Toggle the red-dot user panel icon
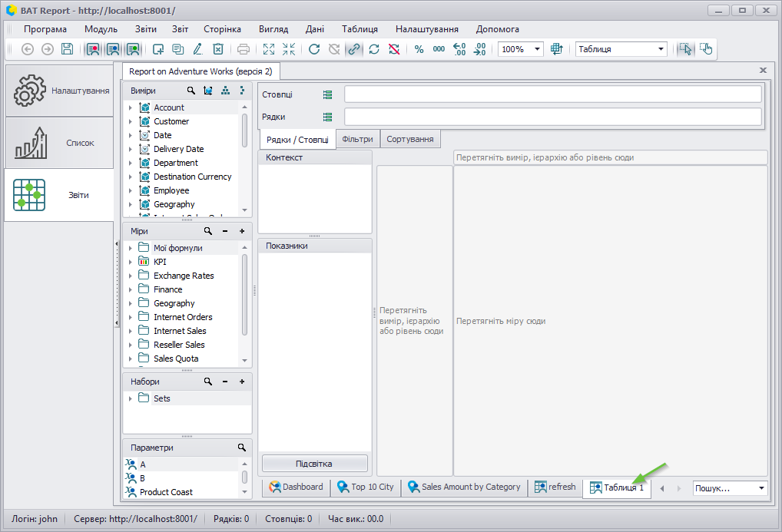The height and width of the screenshot is (532, 782). (93, 49)
